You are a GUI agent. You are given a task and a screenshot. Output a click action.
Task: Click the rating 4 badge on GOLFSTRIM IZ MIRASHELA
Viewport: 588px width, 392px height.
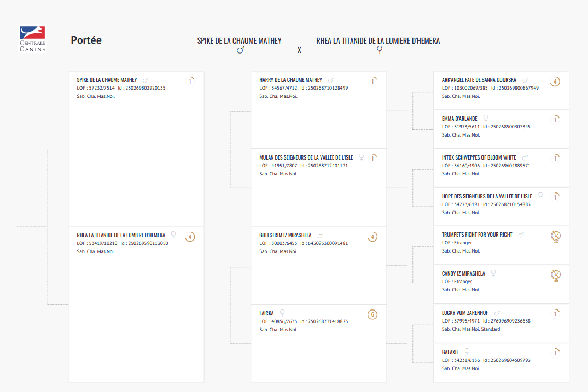(x=372, y=237)
